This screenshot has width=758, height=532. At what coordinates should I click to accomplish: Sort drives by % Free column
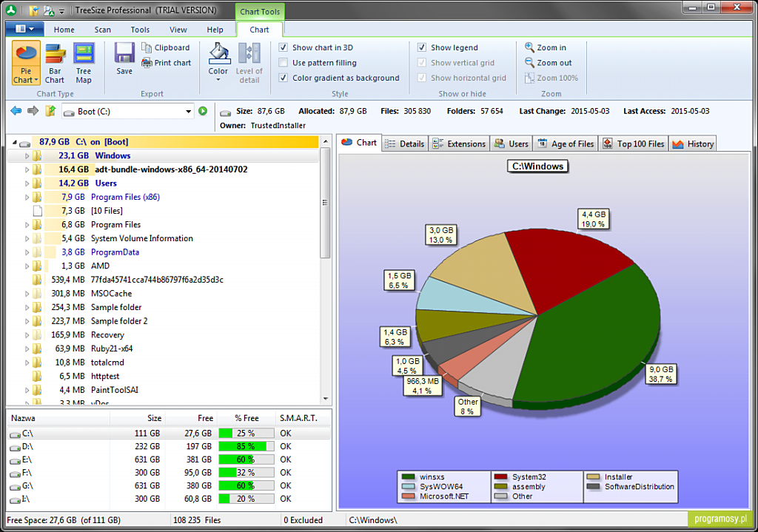tap(247, 418)
